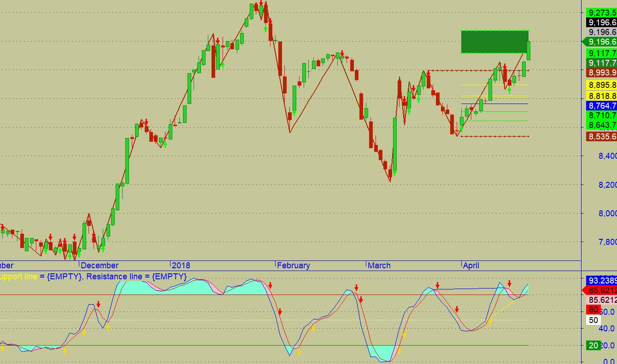Click the 8,000 price axis value

[x=607, y=214]
